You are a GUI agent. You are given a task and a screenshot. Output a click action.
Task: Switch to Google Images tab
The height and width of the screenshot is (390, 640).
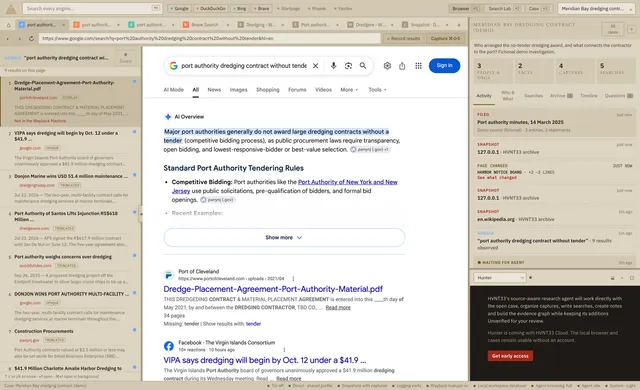pyautogui.click(x=238, y=90)
